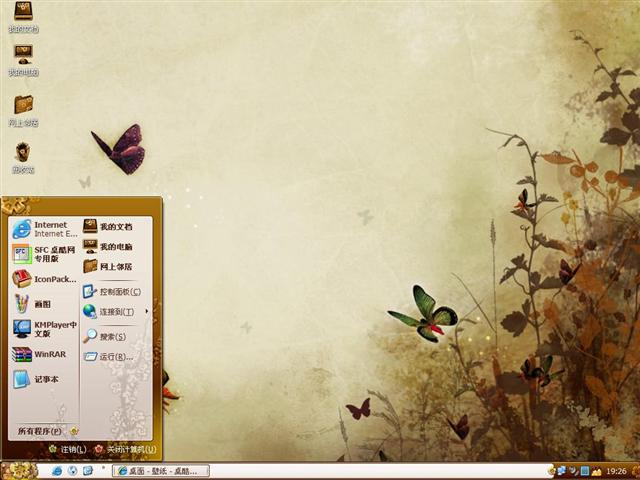640x480 pixels.
Task: Open the Recycle Bin desktop icon
Action: pyautogui.click(x=23, y=158)
